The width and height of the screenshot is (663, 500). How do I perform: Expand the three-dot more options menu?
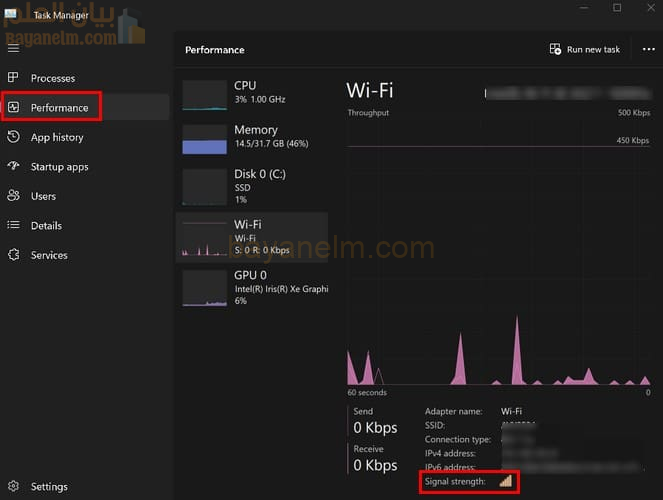point(648,49)
